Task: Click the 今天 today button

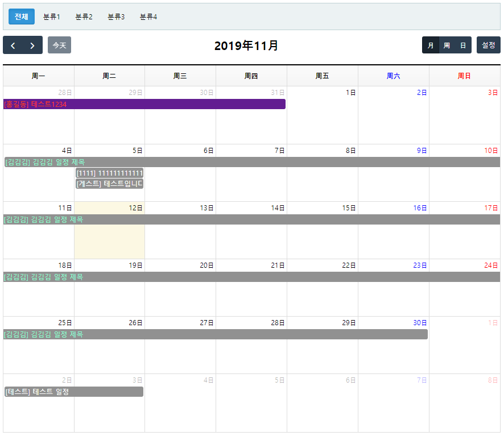Action: coord(59,45)
